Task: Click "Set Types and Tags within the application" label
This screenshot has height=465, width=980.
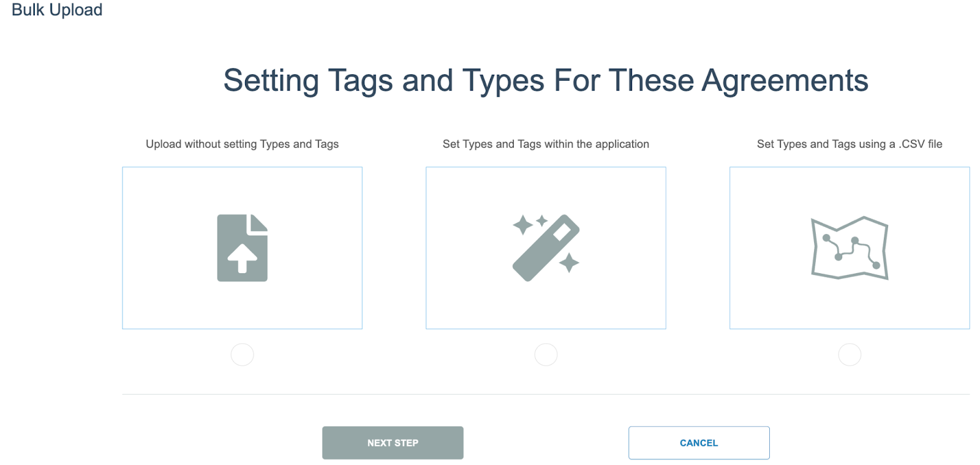Action: pyautogui.click(x=546, y=144)
